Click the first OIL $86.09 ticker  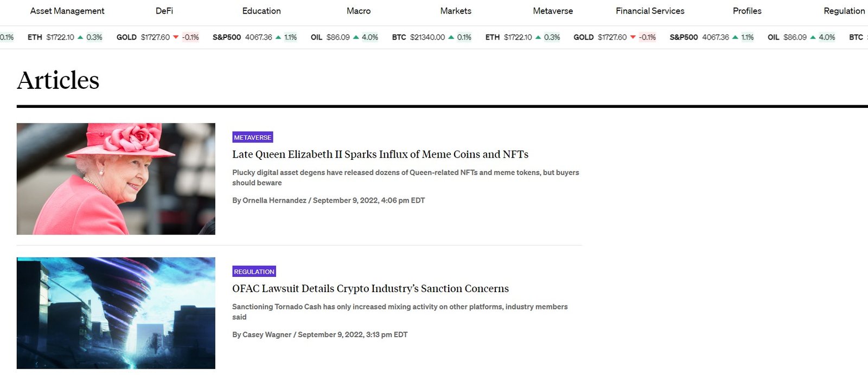[x=344, y=37]
